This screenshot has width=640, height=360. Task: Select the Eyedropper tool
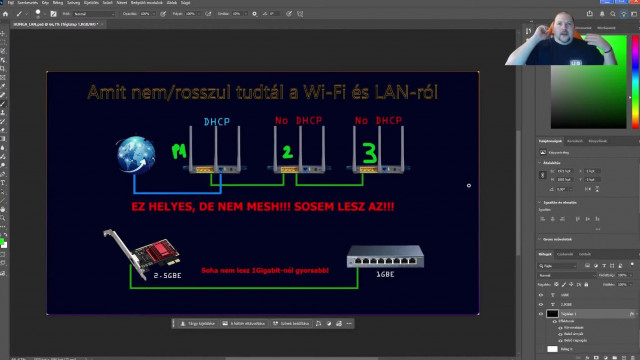tap(3, 86)
